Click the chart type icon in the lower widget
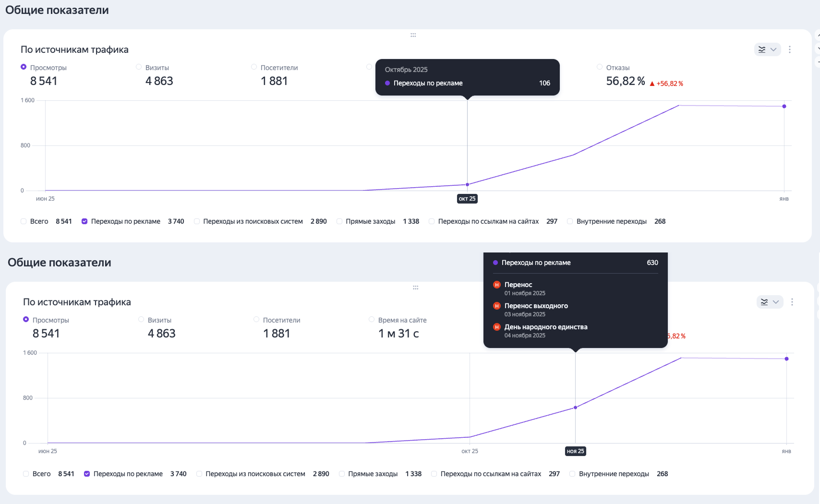 click(764, 302)
